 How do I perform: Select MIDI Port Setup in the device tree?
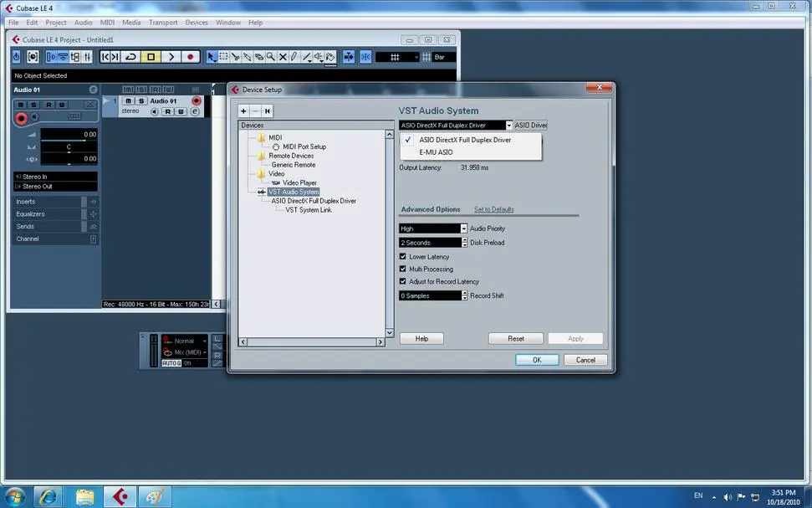pyautogui.click(x=304, y=146)
